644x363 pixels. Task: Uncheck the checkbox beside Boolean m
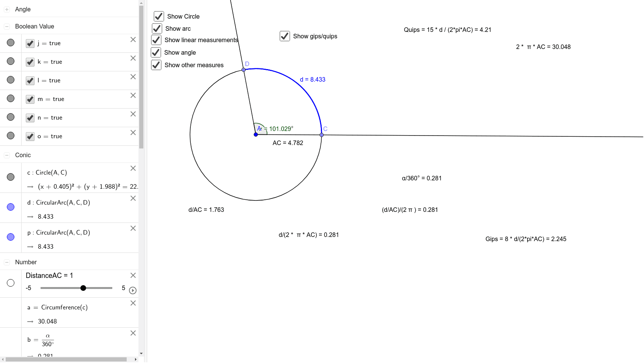pos(30,99)
